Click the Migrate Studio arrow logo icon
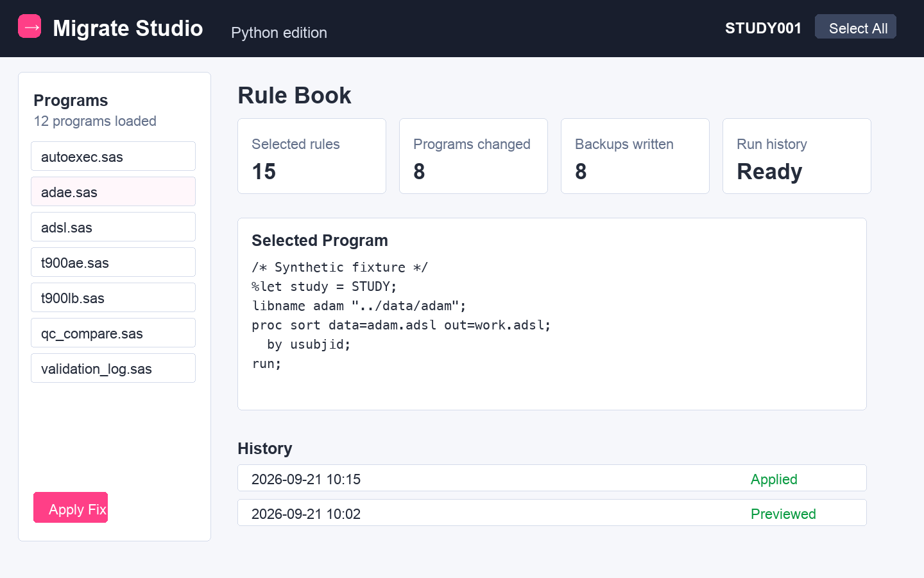 (x=30, y=26)
